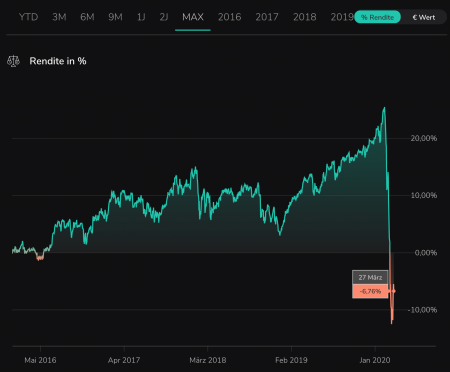The height and width of the screenshot is (372, 450).
Task: Click the -6,76% value tooltip
Action: click(x=370, y=291)
